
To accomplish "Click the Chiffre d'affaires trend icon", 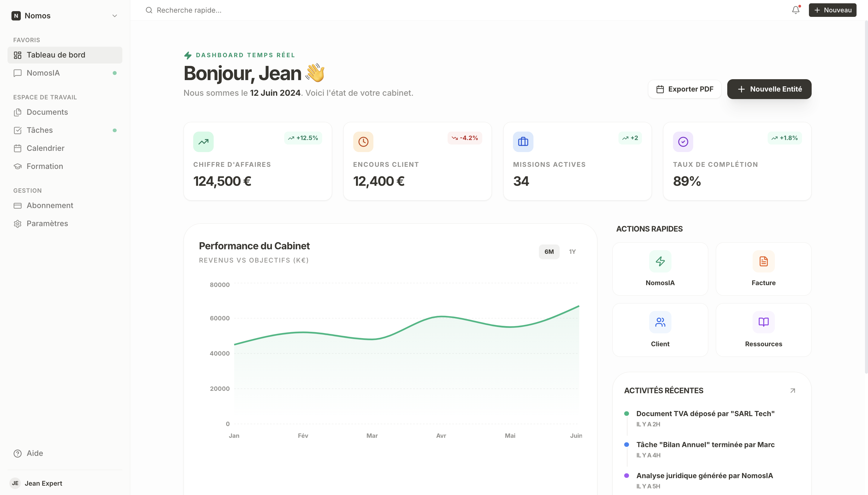I will (203, 142).
